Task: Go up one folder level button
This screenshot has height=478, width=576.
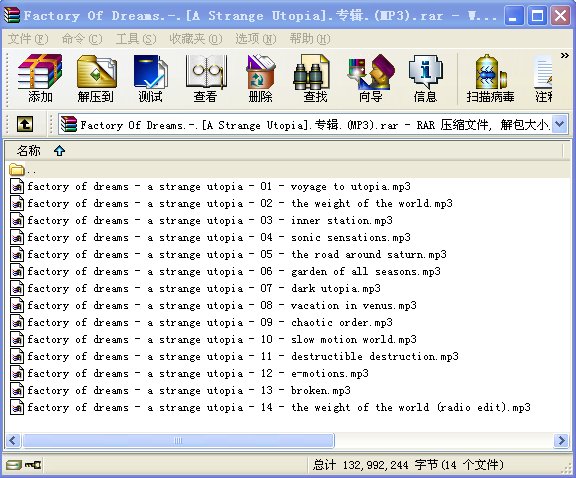Action: 25,124
